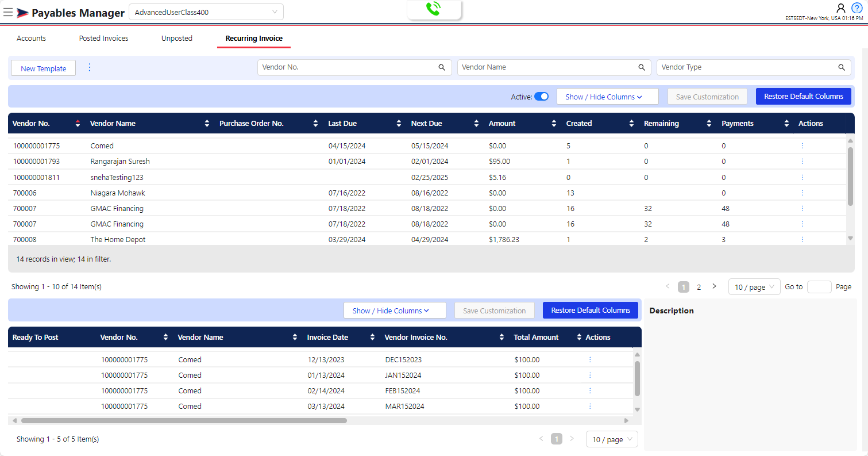Select the Niagara Mohawk vendor name cell
Image resolution: width=868 pixels, height=456 pixels.
117,193
